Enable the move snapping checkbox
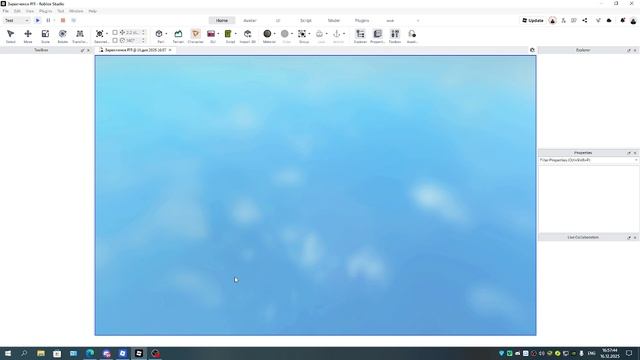This screenshot has height=360, width=640. [x=115, y=32]
